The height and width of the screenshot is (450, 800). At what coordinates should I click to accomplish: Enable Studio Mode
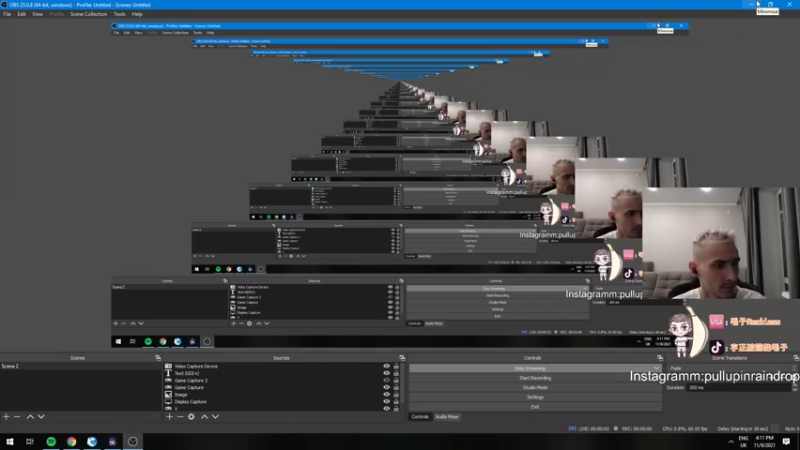(x=535, y=388)
